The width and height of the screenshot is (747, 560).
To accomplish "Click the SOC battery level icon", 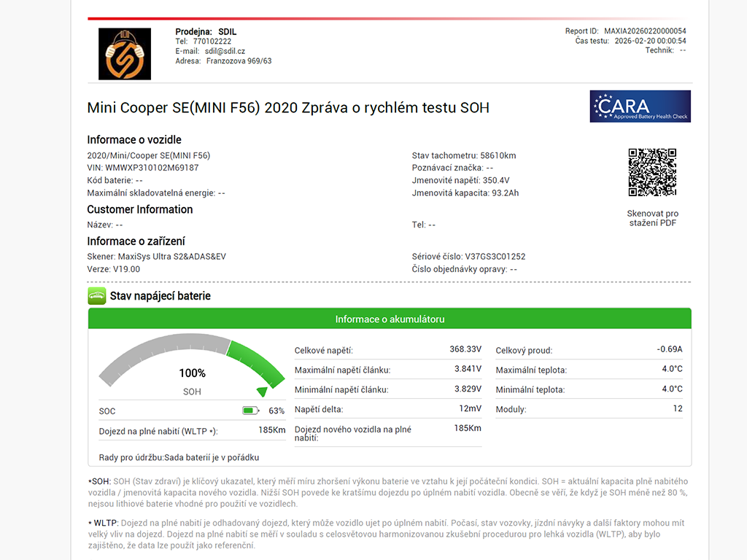I will (251, 411).
